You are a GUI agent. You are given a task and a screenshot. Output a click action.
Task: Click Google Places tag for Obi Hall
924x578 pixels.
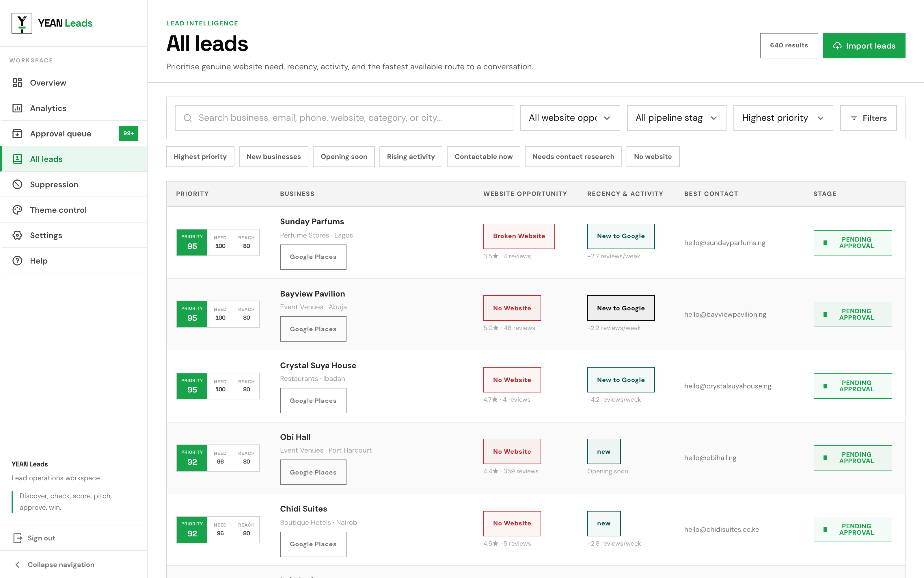[x=313, y=473]
